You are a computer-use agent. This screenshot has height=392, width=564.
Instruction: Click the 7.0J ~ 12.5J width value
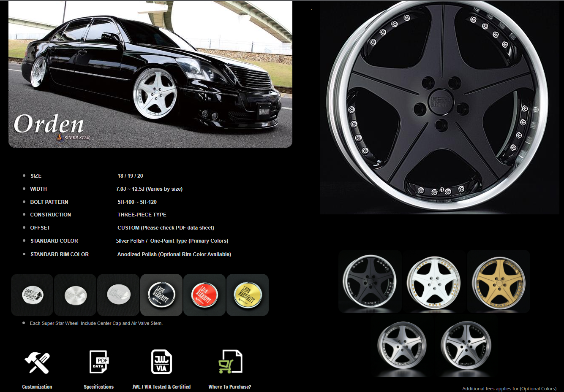click(149, 189)
